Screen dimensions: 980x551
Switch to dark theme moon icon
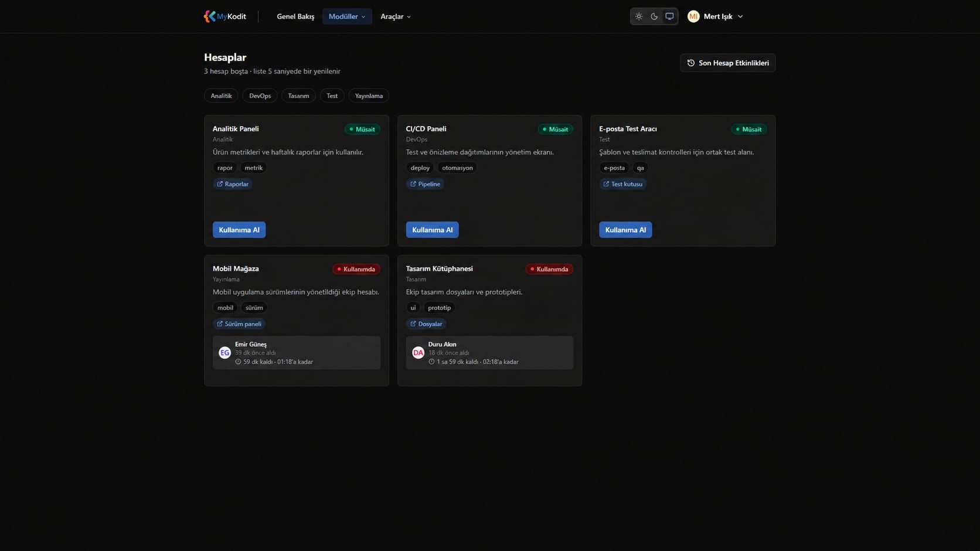pos(654,16)
